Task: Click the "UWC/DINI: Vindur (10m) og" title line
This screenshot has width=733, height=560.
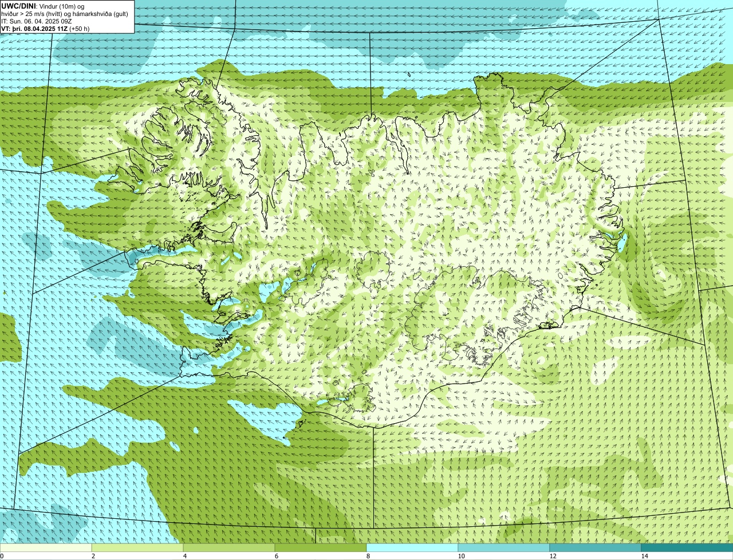Action: click(x=43, y=6)
